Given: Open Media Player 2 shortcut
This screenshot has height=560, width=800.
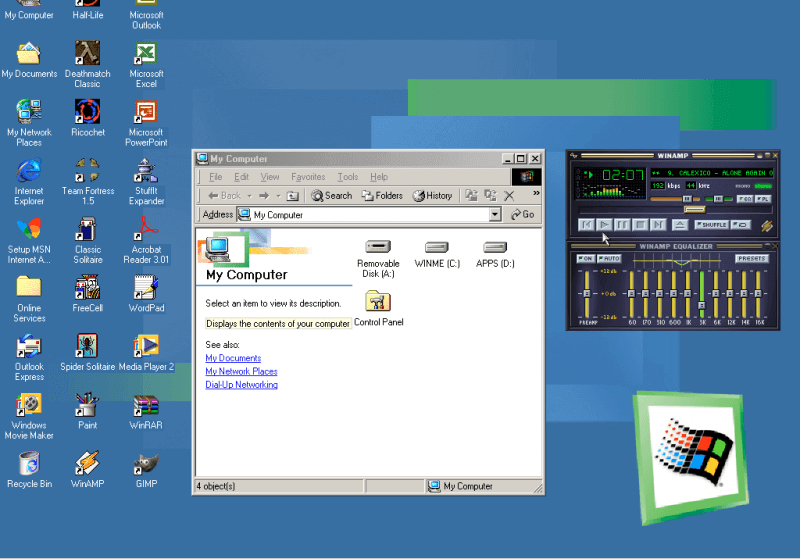Looking at the screenshot, I should (x=146, y=352).
